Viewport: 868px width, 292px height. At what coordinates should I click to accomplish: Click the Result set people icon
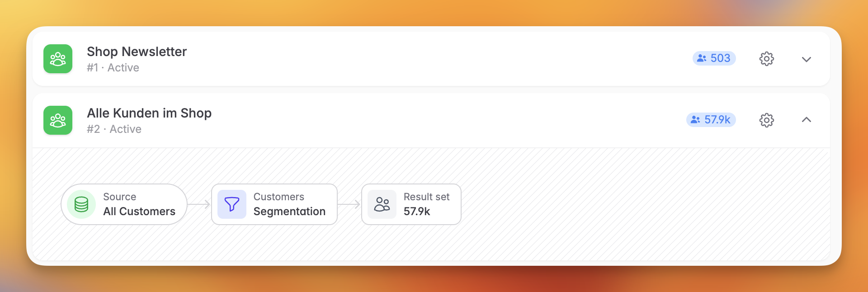382,204
